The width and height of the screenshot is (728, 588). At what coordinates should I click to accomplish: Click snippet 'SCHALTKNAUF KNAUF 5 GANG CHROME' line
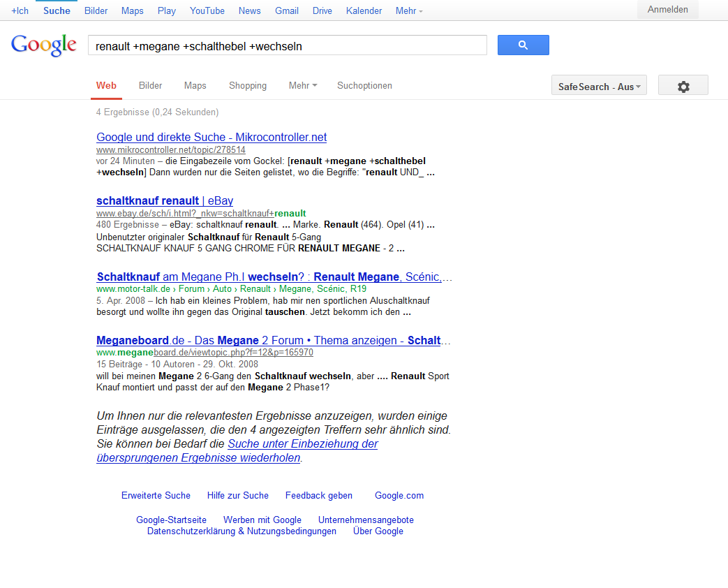coord(251,248)
